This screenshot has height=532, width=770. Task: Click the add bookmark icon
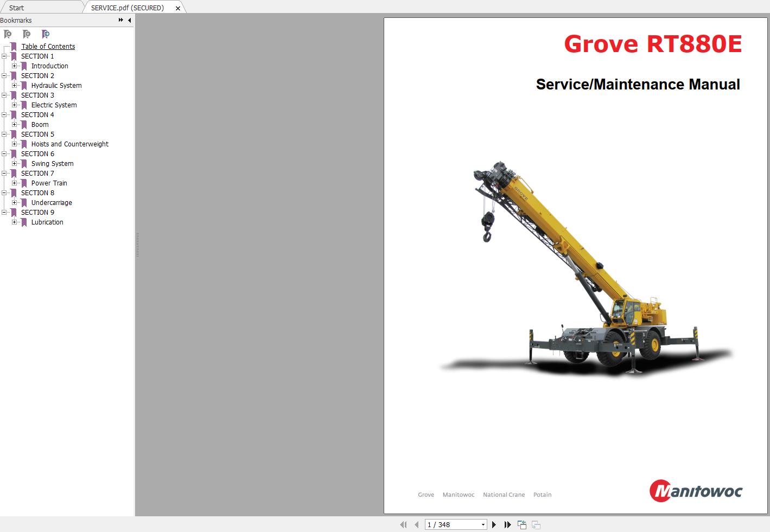point(27,34)
